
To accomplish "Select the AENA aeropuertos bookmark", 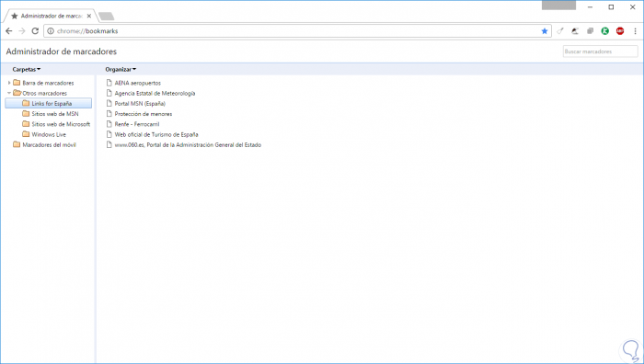I will point(138,83).
